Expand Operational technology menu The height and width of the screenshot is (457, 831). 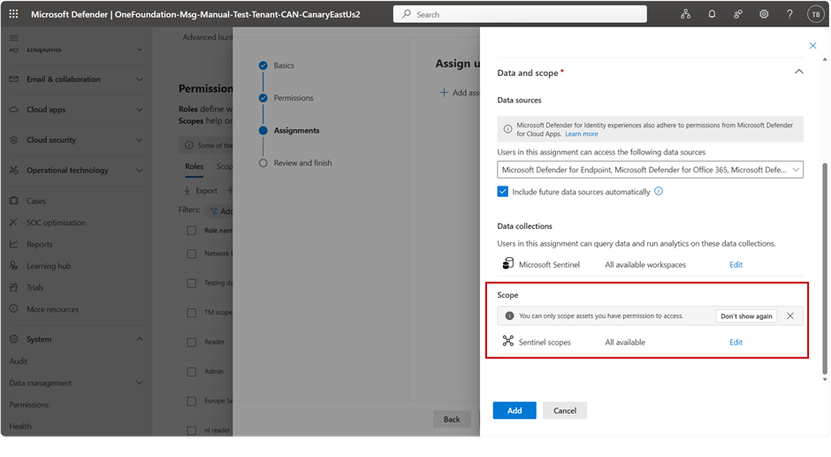[x=139, y=170]
